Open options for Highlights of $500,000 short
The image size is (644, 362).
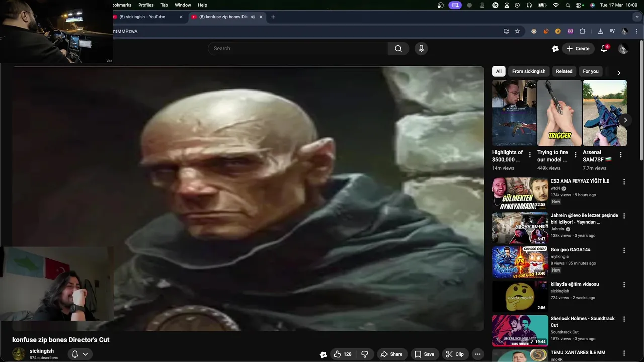coord(530,155)
